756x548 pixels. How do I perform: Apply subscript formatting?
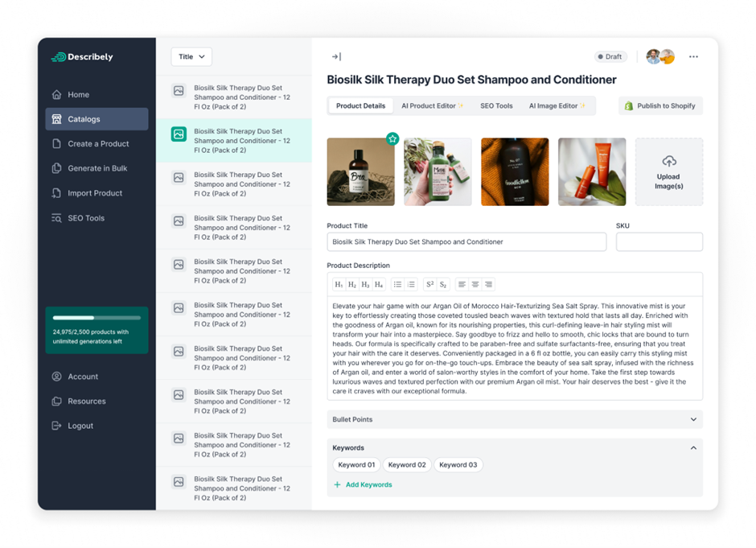442,285
